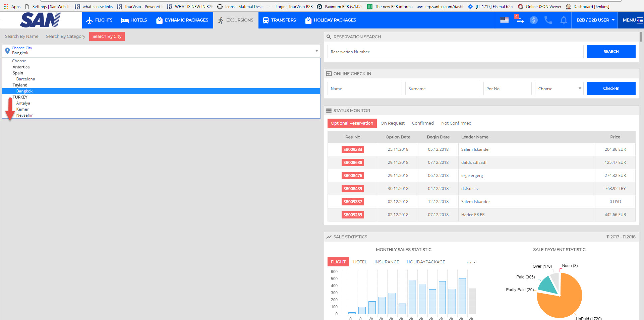
Task: Open the EXCURSIONS navigation item
Action: tap(236, 20)
